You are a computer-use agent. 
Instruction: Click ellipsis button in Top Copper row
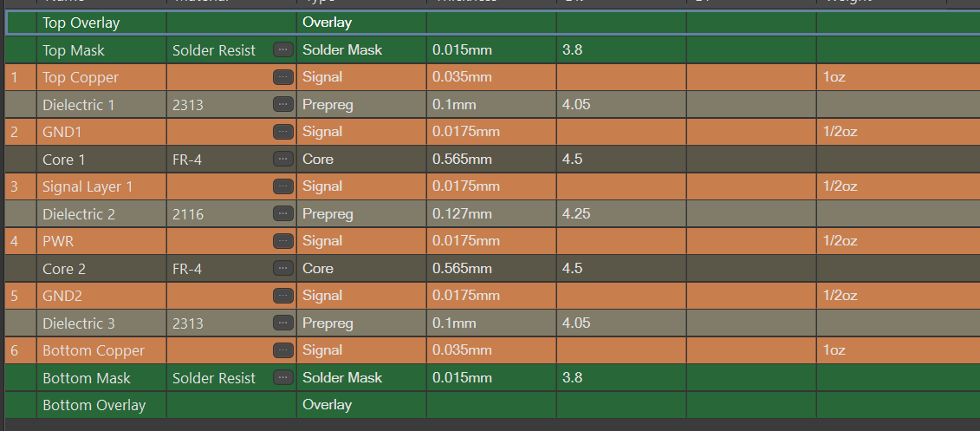(282, 77)
